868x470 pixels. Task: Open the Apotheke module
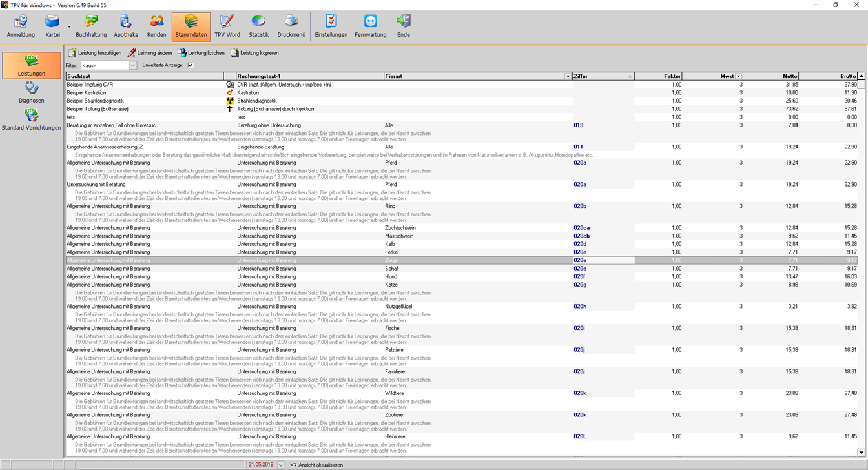point(126,26)
